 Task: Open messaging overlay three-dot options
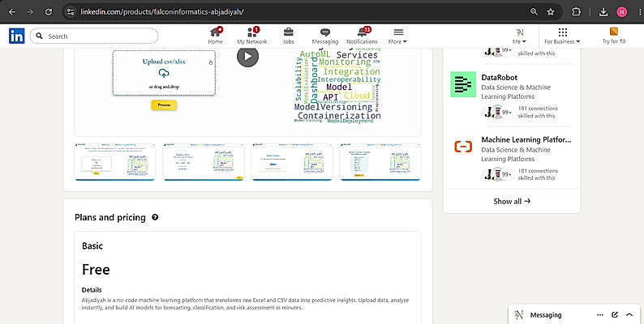(x=600, y=315)
